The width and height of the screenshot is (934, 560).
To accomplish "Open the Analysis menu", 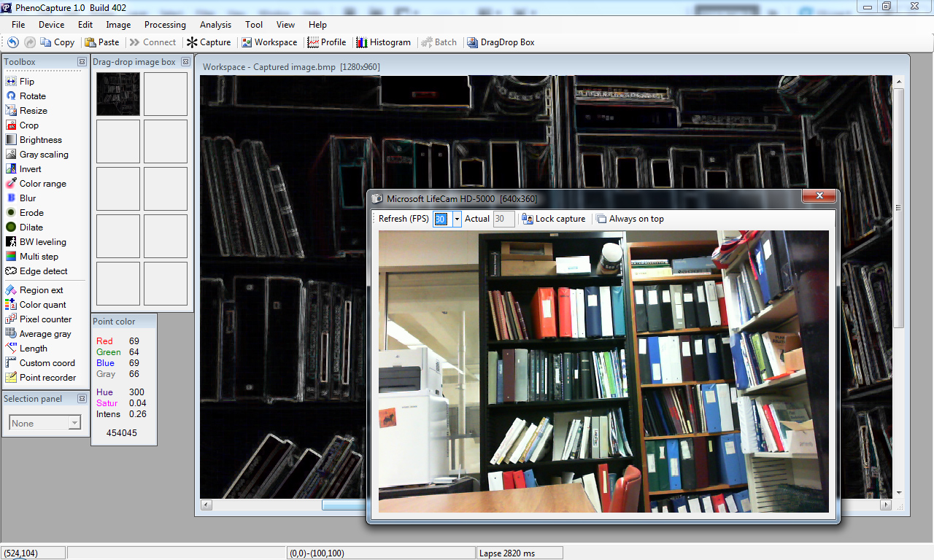I will pos(215,25).
